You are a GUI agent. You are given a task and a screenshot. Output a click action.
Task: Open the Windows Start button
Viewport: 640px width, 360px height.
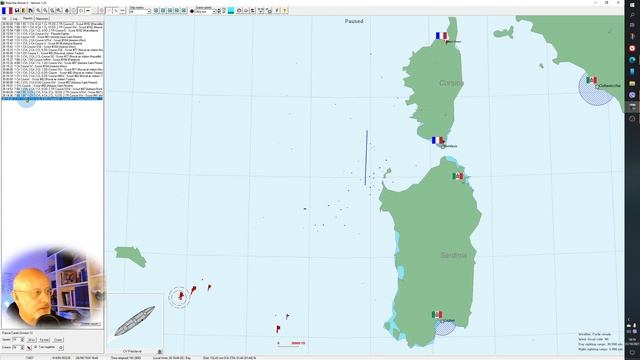tap(632, 4)
